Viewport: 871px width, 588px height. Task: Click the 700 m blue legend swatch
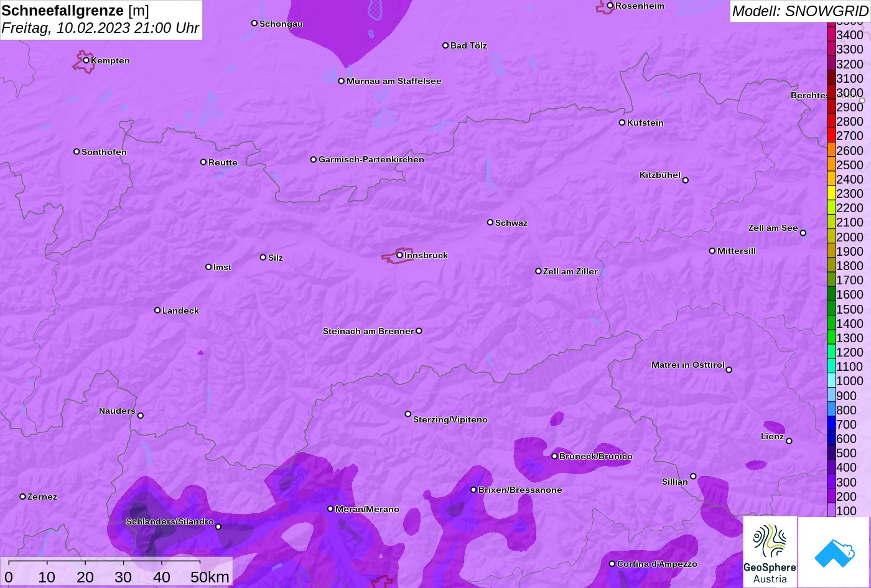831,424
